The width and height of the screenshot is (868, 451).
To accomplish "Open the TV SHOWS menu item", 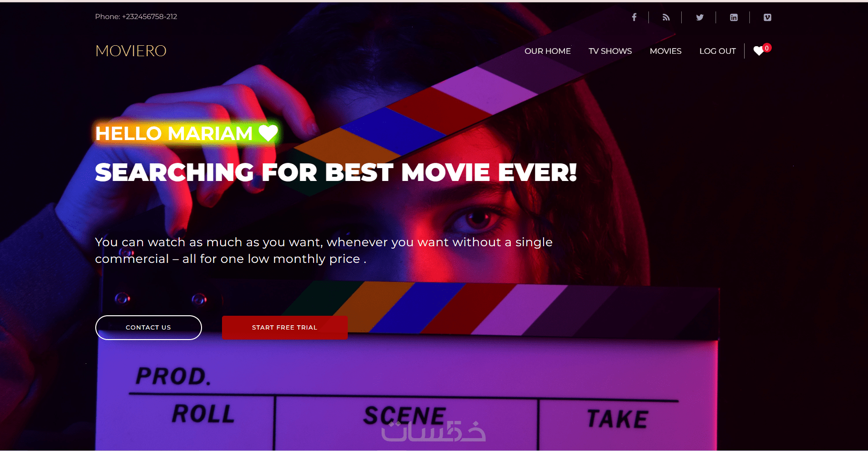I will point(610,51).
